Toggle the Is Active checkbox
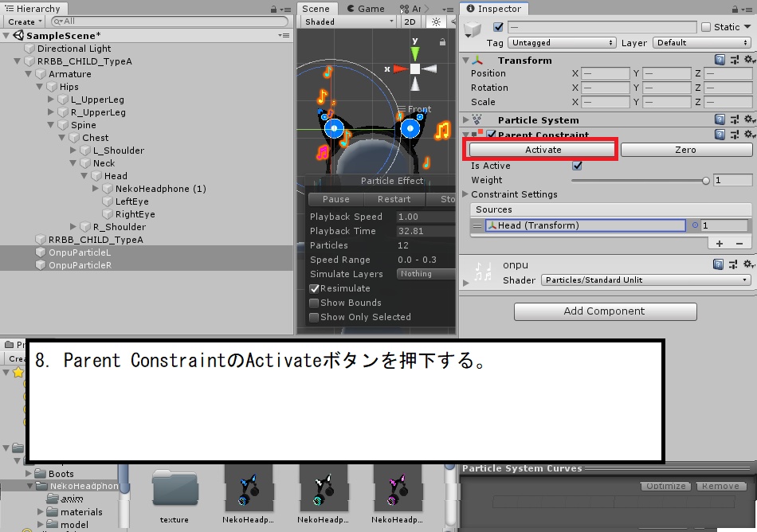757x532 pixels. pos(577,166)
